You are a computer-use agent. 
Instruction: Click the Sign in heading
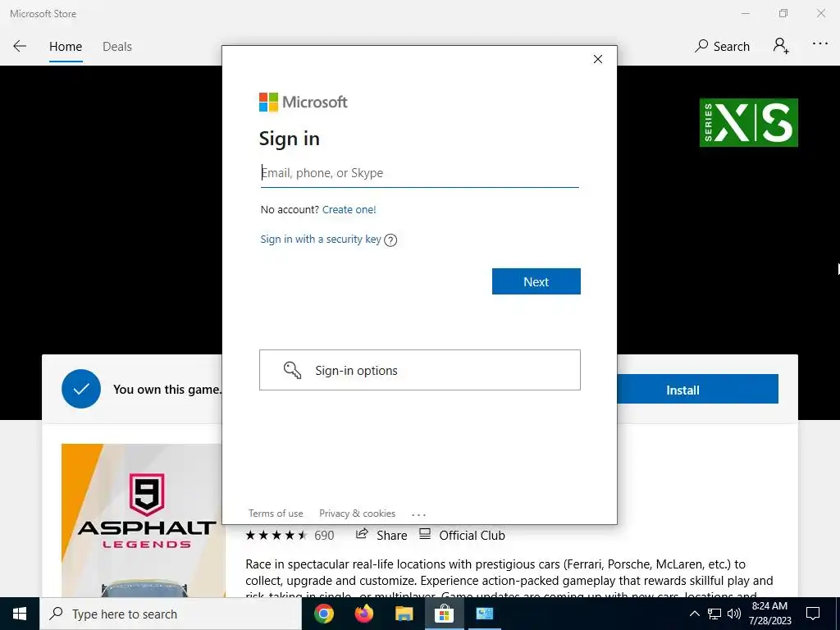[x=290, y=139]
